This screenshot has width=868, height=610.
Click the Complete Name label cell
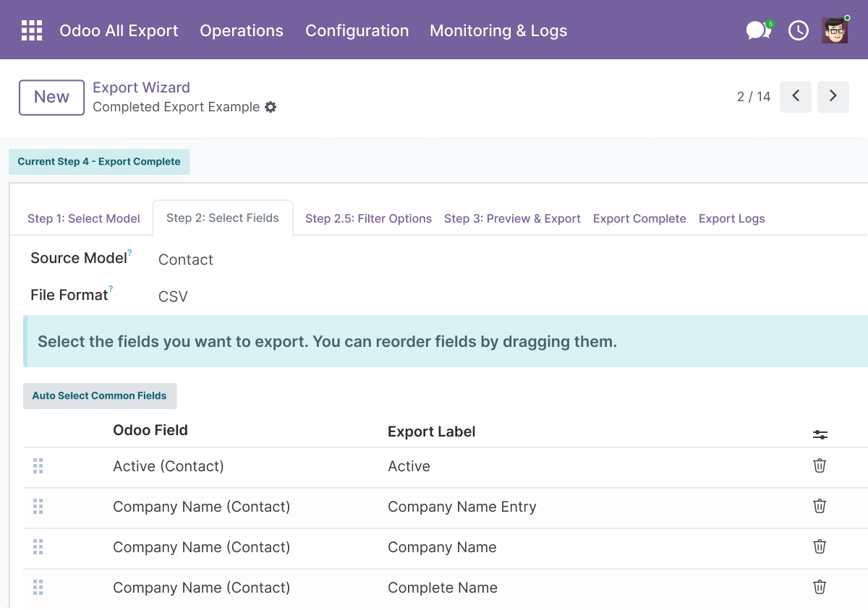tap(443, 588)
